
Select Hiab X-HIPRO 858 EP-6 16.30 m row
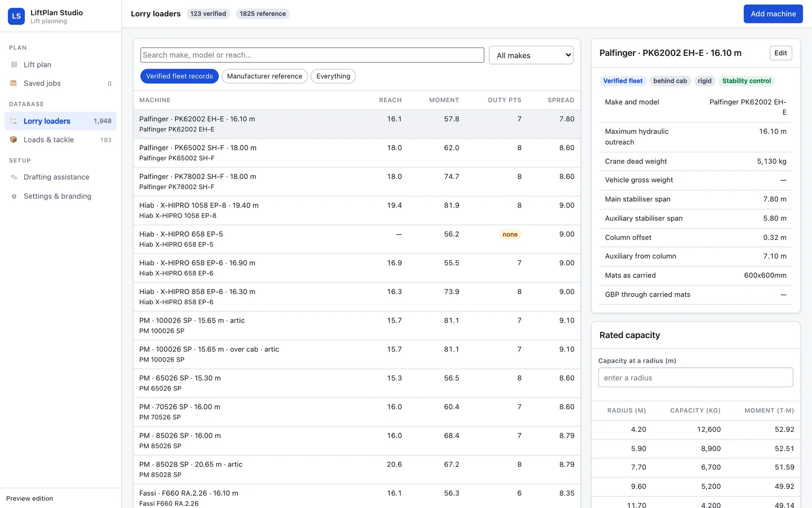357,297
